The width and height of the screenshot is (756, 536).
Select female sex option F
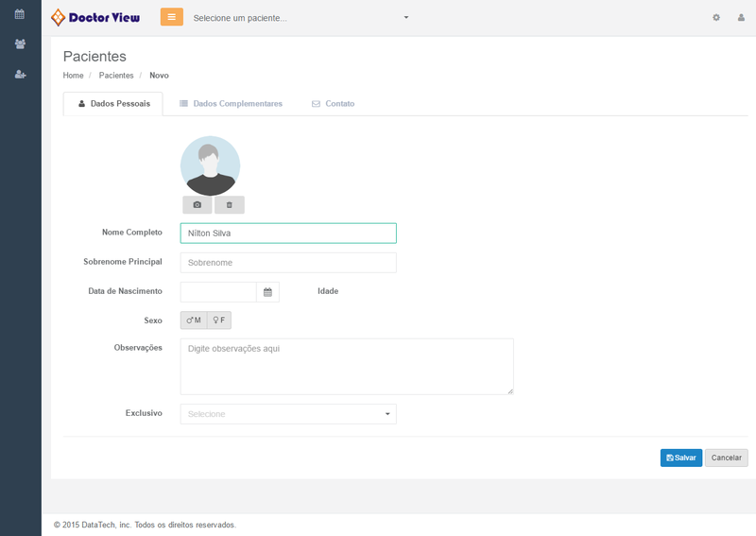pyautogui.click(x=218, y=320)
